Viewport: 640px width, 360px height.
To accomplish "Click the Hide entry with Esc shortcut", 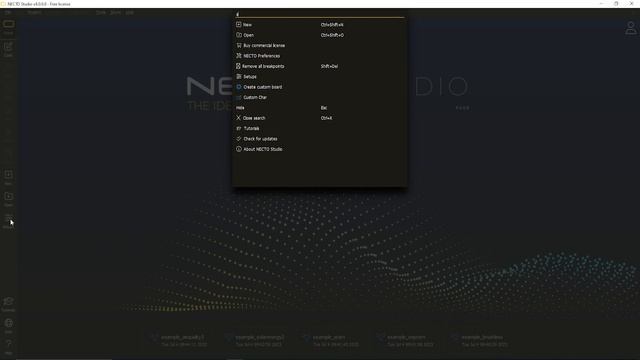I will coord(320,108).
